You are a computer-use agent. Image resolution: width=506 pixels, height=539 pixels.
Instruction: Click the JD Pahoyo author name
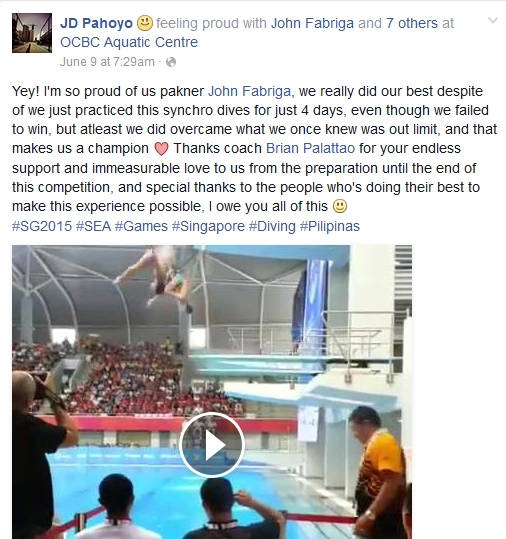click(96, 23)
